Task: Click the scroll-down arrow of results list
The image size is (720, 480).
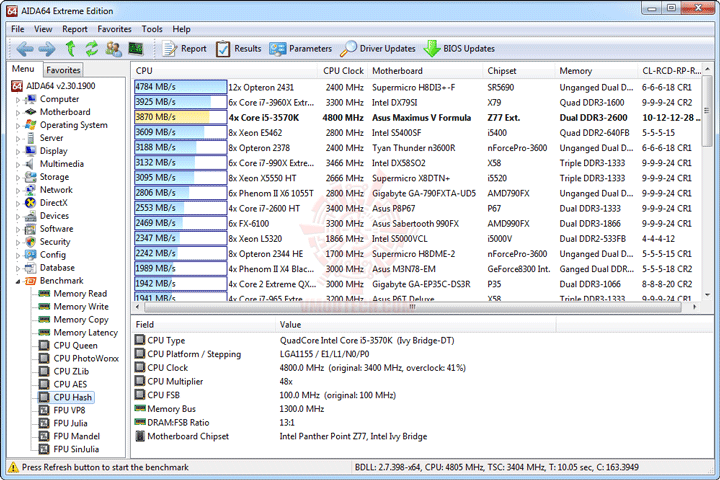Action: pos(707,295)
